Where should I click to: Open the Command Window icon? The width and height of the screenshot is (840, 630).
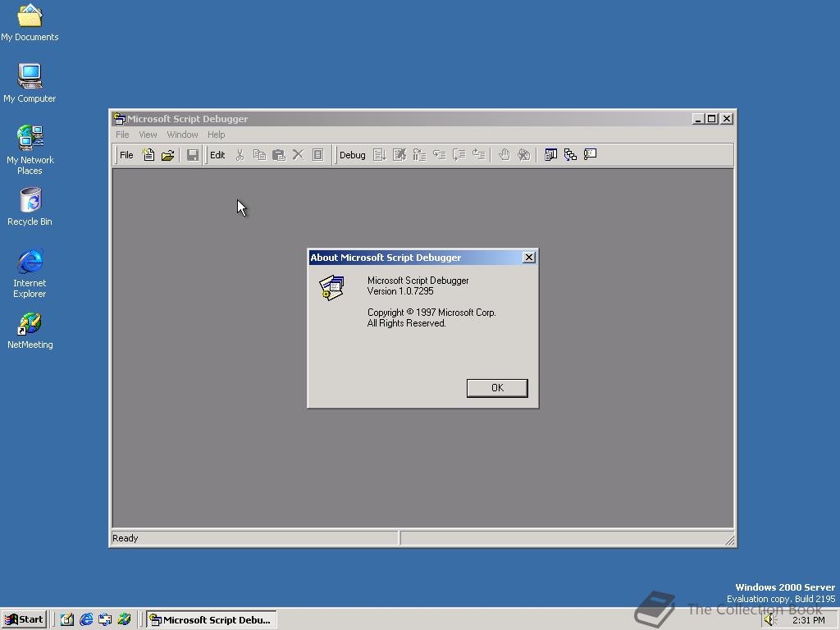[591, 155]
